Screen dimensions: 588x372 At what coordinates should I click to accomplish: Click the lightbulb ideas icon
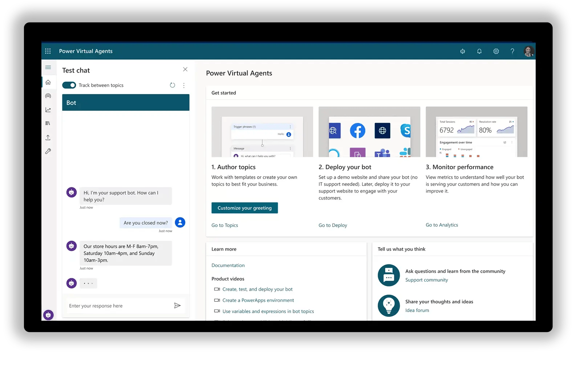click(389, 306)
